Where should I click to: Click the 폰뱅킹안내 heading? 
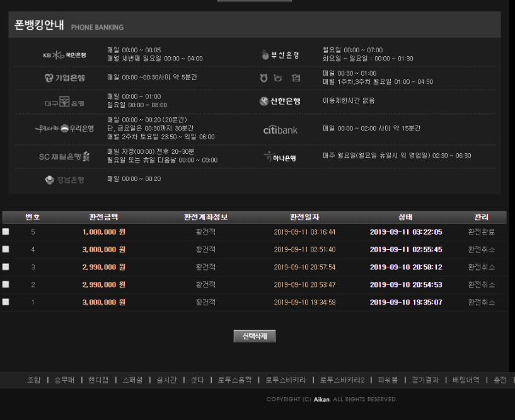(x=38, y=25)
